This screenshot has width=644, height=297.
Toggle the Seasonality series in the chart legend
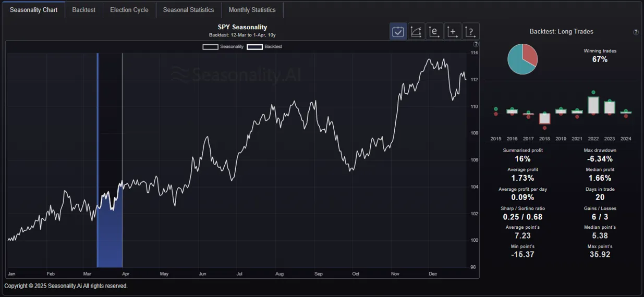point(223,46)
